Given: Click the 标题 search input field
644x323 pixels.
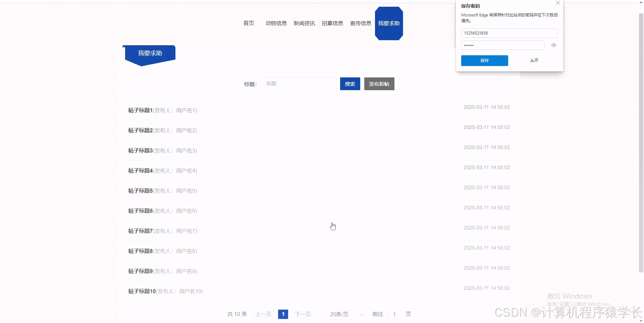Looking at the screenshot, I should click(x=298, y=84).
